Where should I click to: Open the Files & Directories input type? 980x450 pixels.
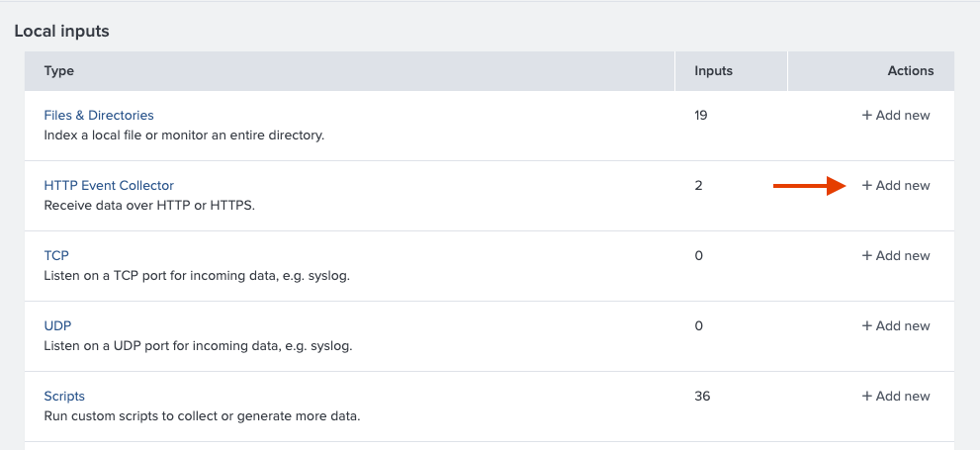click(99, 116)
